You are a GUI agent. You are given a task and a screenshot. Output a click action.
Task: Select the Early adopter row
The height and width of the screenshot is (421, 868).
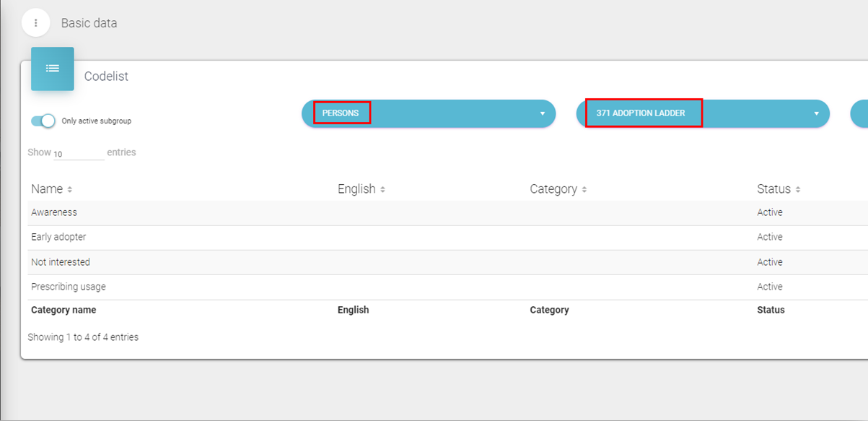(58, 237)
